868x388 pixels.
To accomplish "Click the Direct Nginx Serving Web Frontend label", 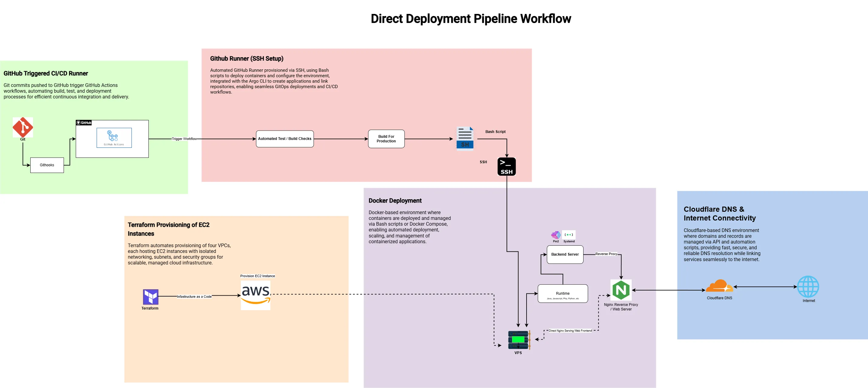I will click(x=570, y=330).
